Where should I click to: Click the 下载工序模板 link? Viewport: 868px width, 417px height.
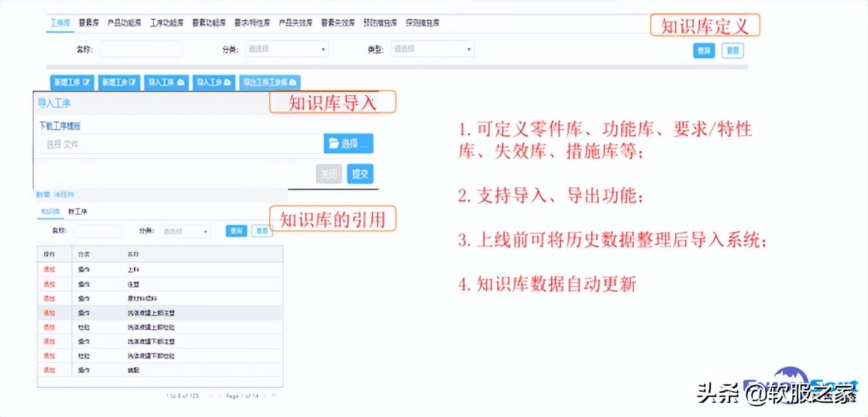pos(59,126)
